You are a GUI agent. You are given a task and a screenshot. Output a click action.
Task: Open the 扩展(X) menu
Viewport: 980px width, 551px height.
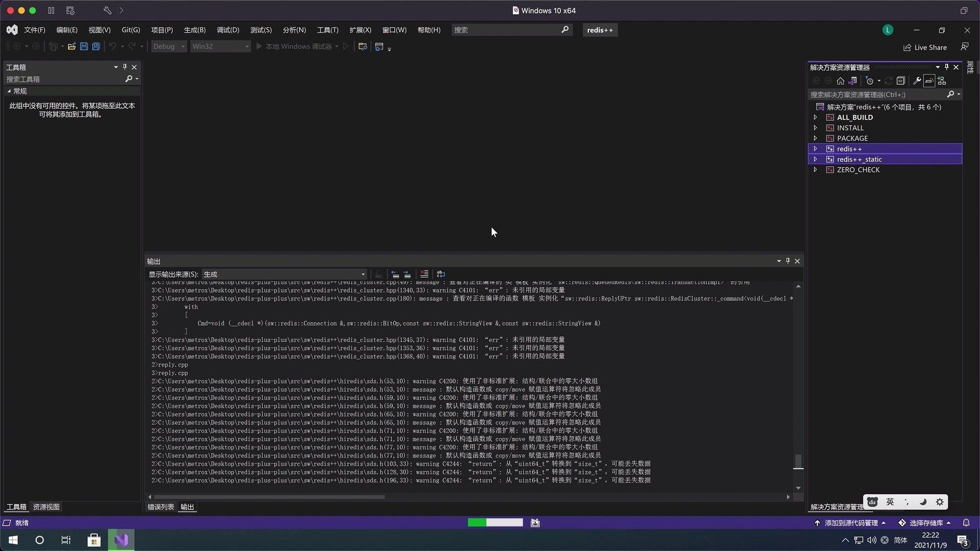point(360,30)
